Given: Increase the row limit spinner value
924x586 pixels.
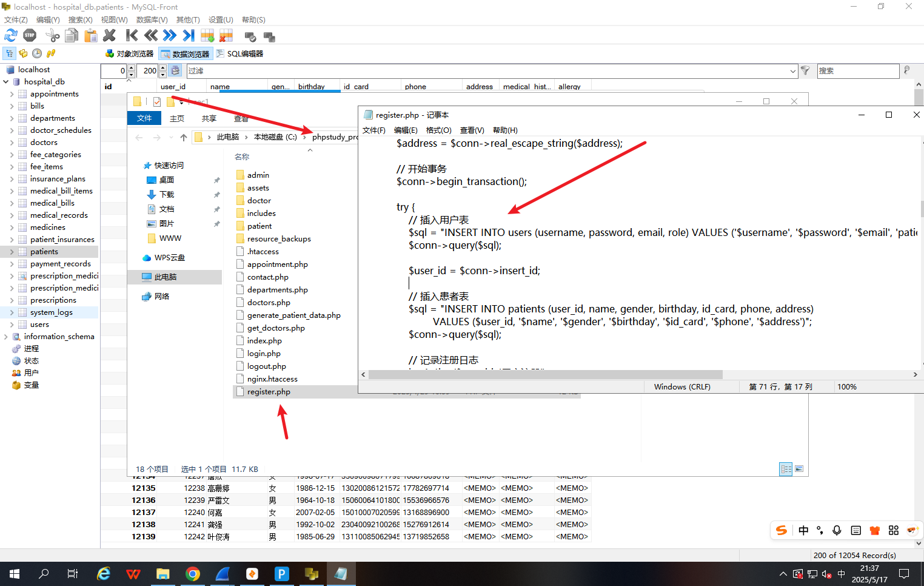Looking at the screenshot, I should coord(162,67).
